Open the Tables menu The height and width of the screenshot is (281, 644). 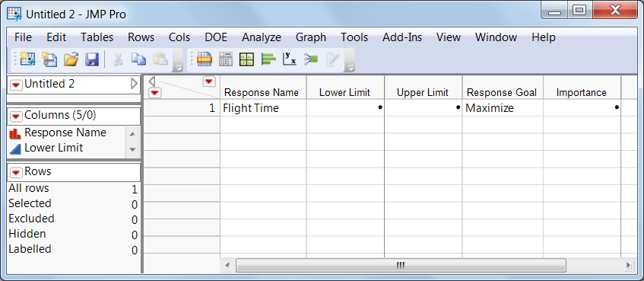coord(97,37)
